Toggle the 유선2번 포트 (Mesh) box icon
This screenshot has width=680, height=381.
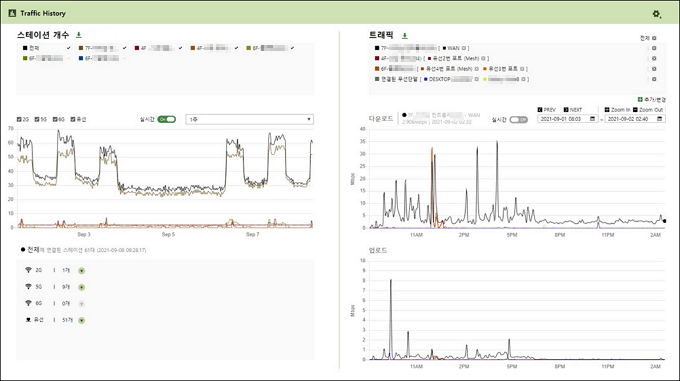pos(484,59)
